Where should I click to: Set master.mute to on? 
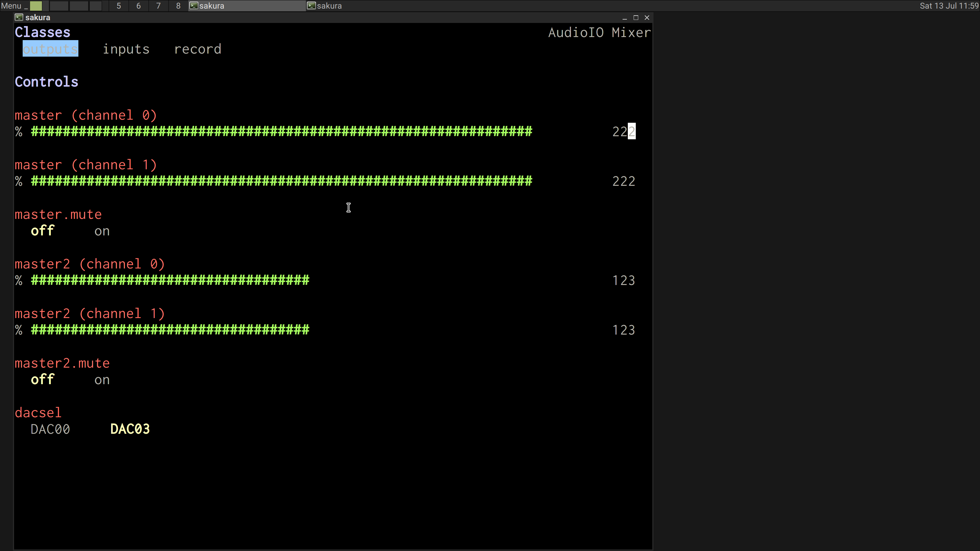click(x=102, y=231)
